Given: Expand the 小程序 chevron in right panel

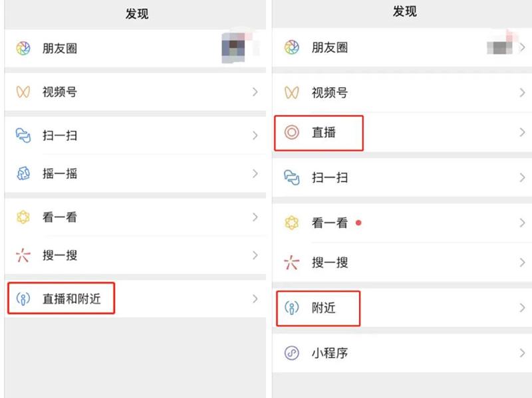Looking at the screenshot, I should 522,353.
